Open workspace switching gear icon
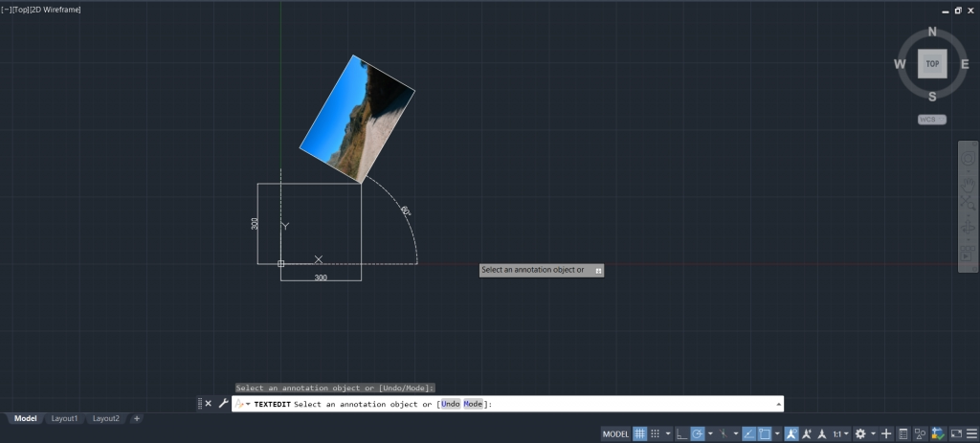The width and height of the screenshot is (980, 443). pos(860,433)
